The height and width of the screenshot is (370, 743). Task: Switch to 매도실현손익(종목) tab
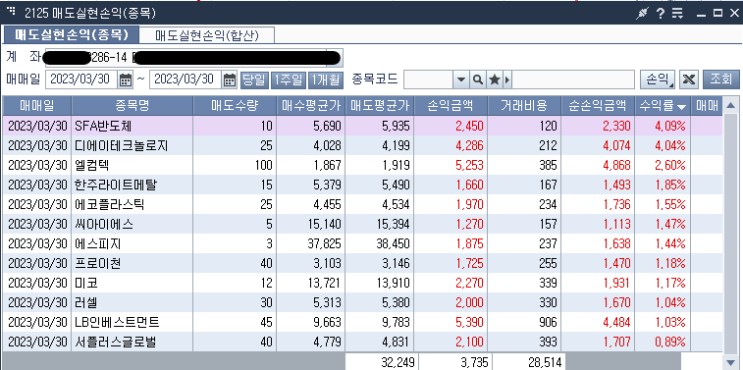tap(71, 35)
